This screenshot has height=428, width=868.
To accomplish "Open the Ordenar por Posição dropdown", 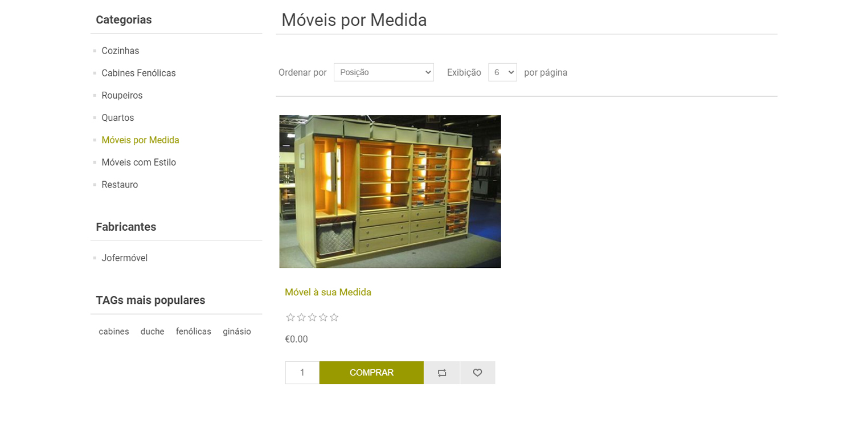I will tap(384, 72).
